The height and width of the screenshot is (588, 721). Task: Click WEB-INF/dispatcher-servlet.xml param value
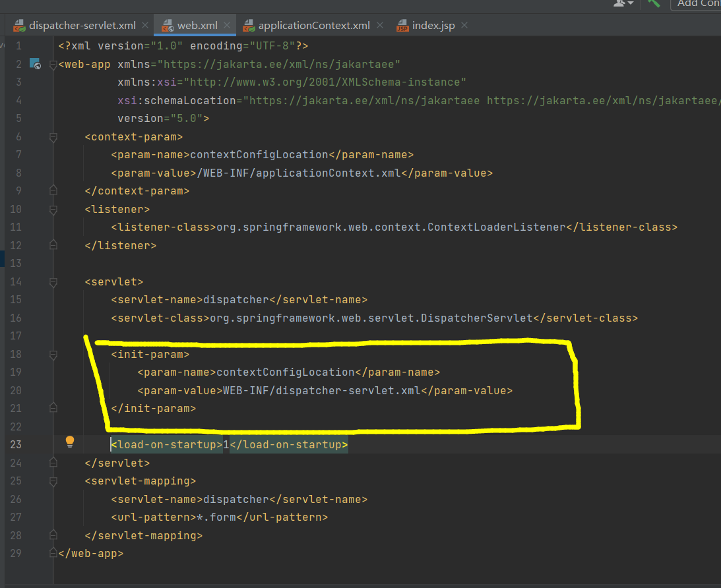pyautogui.click(x=322, y=391)
